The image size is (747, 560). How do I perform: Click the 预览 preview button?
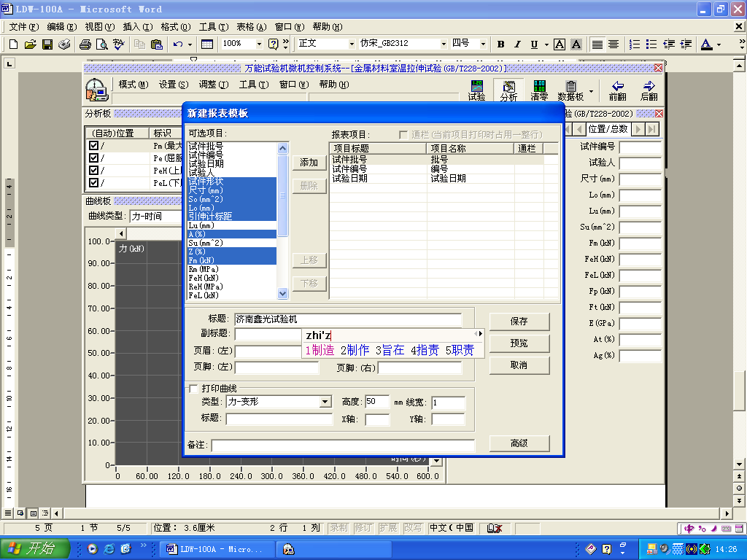point(519,343)
